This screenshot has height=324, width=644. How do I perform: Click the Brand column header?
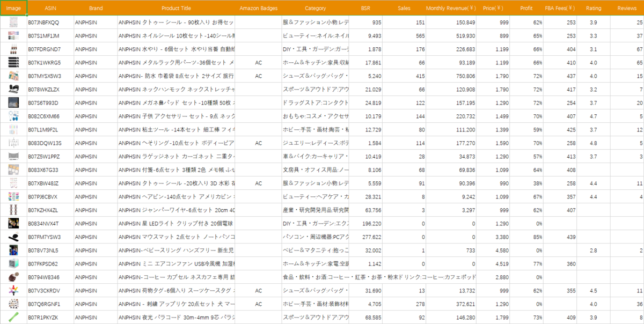tap(96, 8)
